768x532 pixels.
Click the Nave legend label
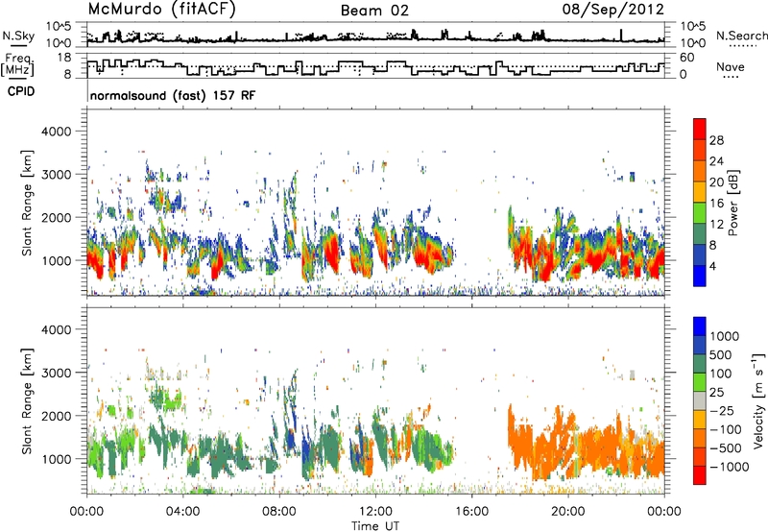pyautogui.click(x=731, y=66)
